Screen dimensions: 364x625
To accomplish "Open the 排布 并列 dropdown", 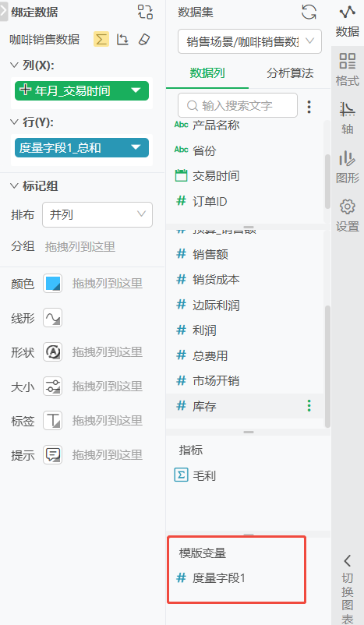I will (97, 214).
